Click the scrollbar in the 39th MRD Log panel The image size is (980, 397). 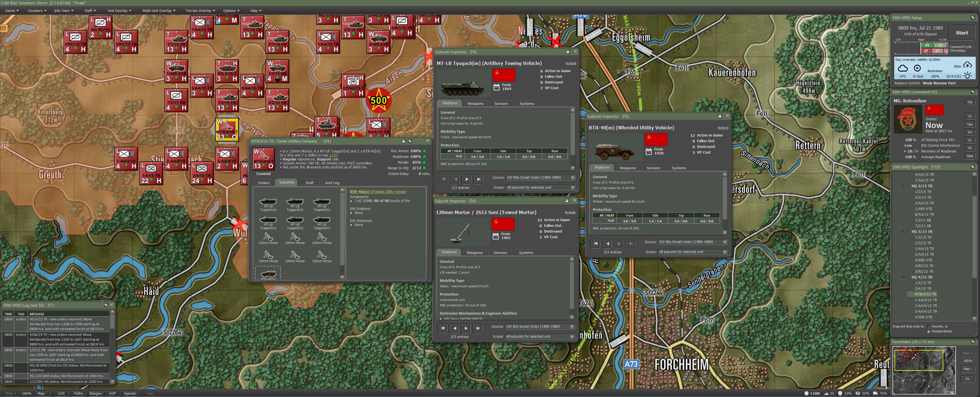[112, 346]
